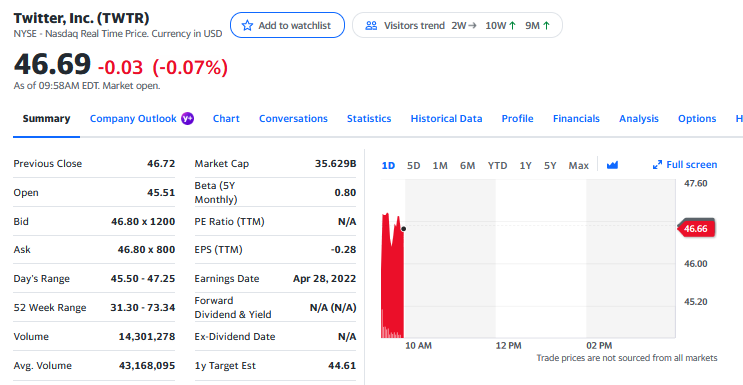Show the Max chart range
This screenshot has width=743, height=385.
pyautogui.click(x=579, y=165)
